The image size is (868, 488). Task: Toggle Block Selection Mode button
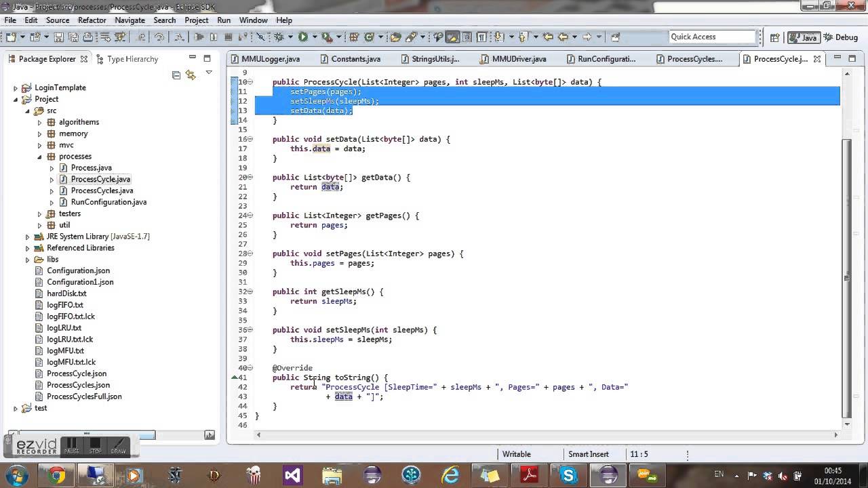pyautogui.click(x=467, y=37)
